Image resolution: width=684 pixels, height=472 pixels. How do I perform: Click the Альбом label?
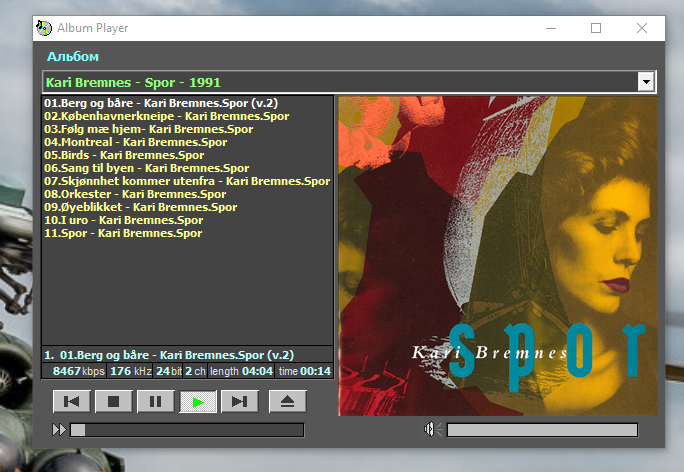73,57
